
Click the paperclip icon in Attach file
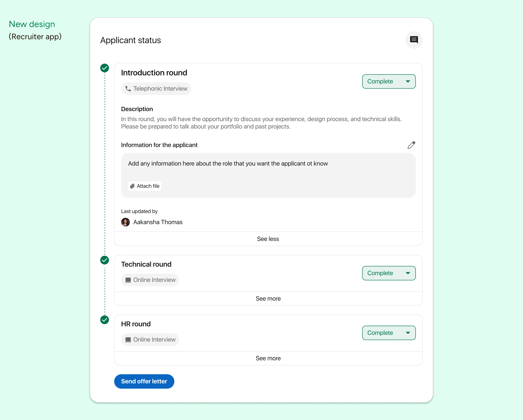click(132, 186)
